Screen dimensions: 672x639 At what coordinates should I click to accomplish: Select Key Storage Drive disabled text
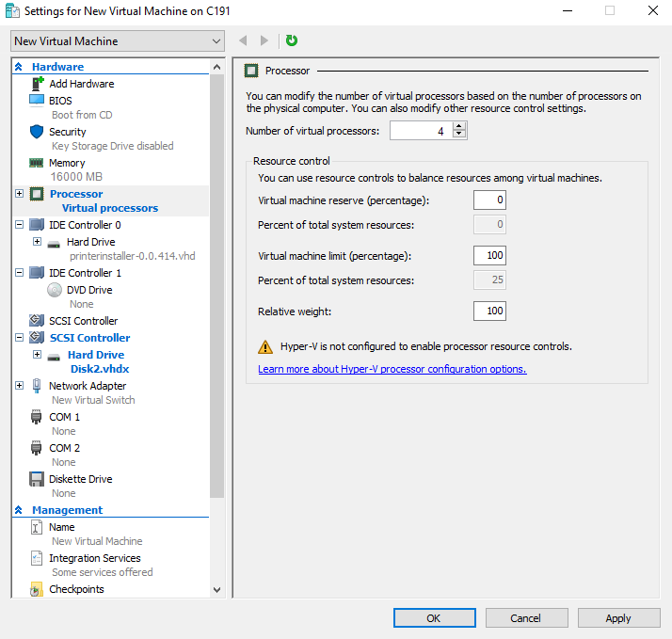(x=113, y=146)
